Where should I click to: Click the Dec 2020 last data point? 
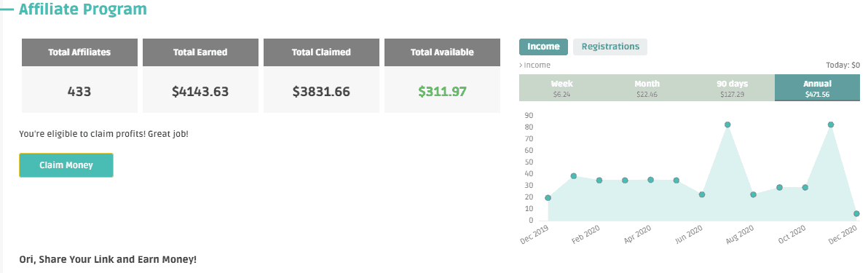click(856, 214)
